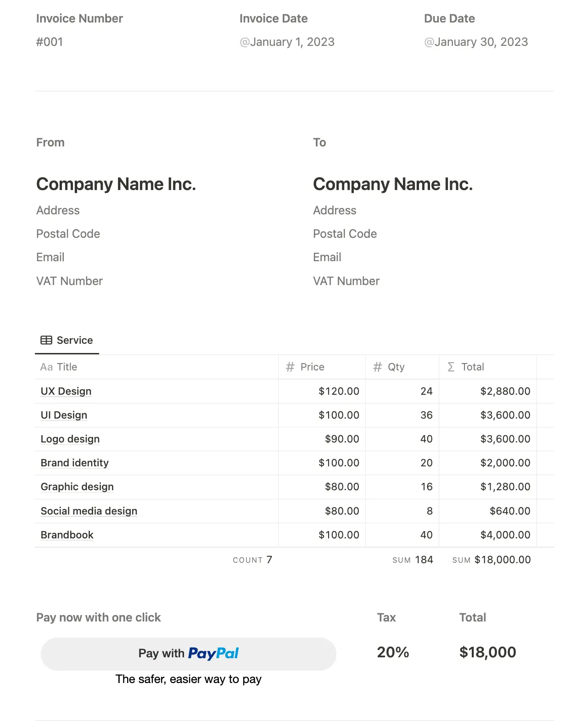The height and width of the screenshot is (728, 581).
Task: Click the table icon in Service tab
Action: (46, 340)
